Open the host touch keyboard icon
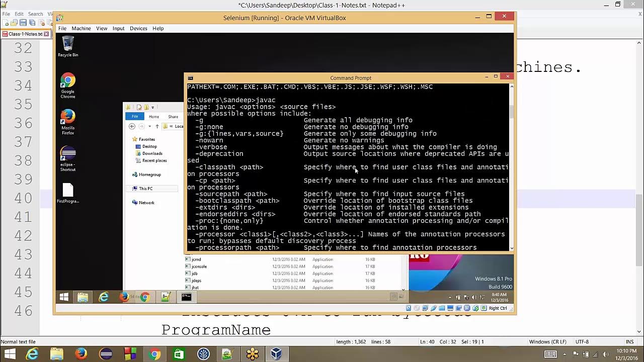The height and width of the screenshot is (362, 644). coord(551,354)
